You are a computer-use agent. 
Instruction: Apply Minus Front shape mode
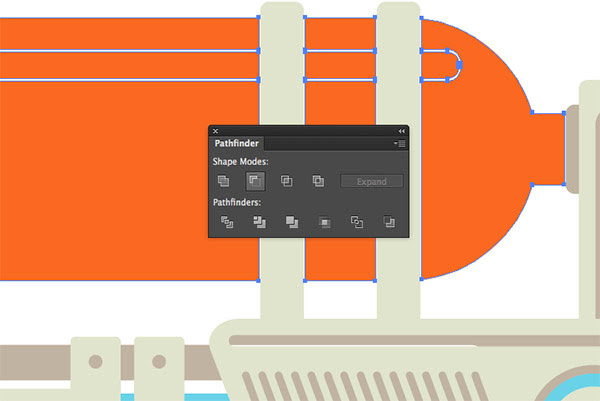[x=255, y=181]
